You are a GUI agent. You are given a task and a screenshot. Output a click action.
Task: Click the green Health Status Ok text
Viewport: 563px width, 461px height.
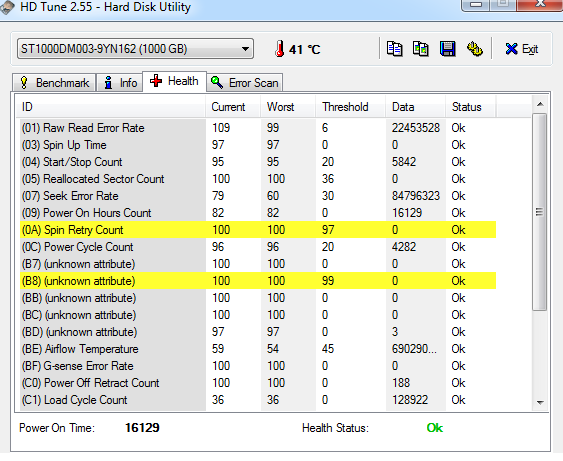click(434, 428)
